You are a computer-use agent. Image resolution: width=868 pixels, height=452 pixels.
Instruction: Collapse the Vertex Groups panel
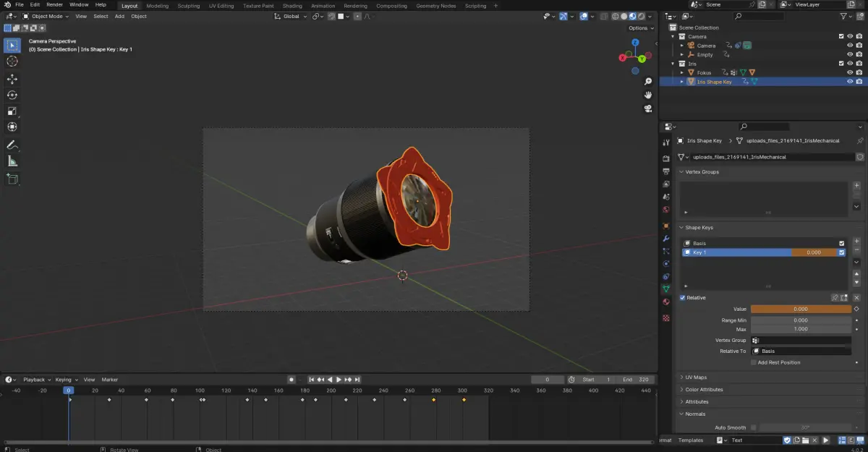(702, 172)
